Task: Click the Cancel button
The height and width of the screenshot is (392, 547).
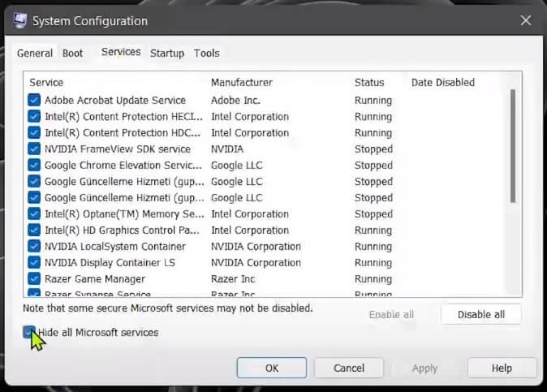Action: click(349, 368)
